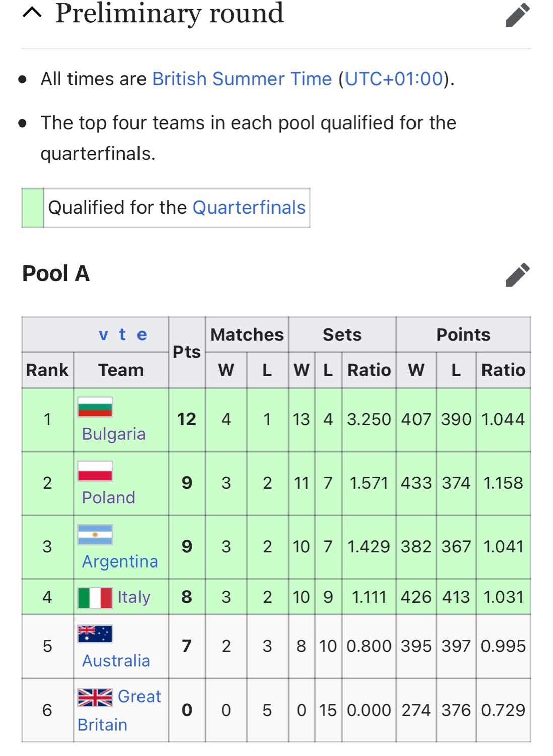Click the green qualified legend swatch
Screen dimensions: 553x756
pos(33,208)
